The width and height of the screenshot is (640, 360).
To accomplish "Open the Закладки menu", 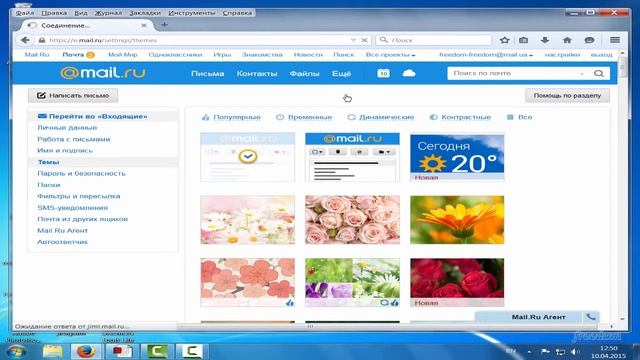I will [145, 13].
